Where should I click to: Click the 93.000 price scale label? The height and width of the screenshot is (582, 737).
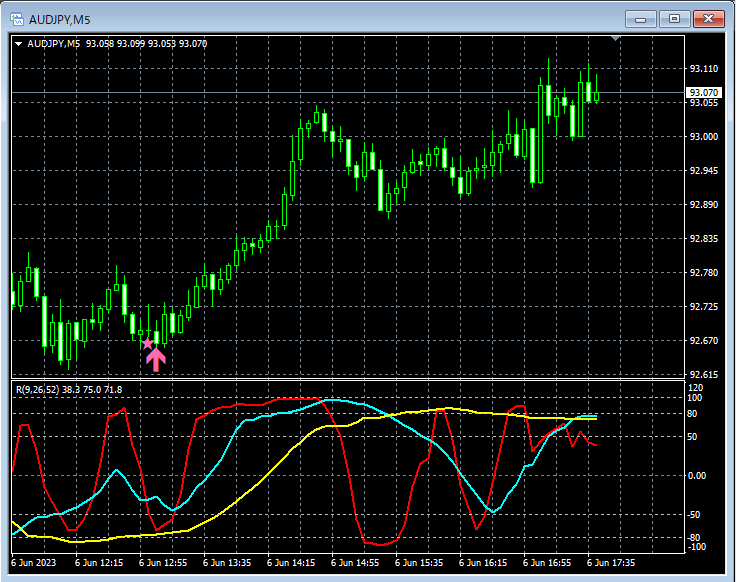[x=704, y=136]
